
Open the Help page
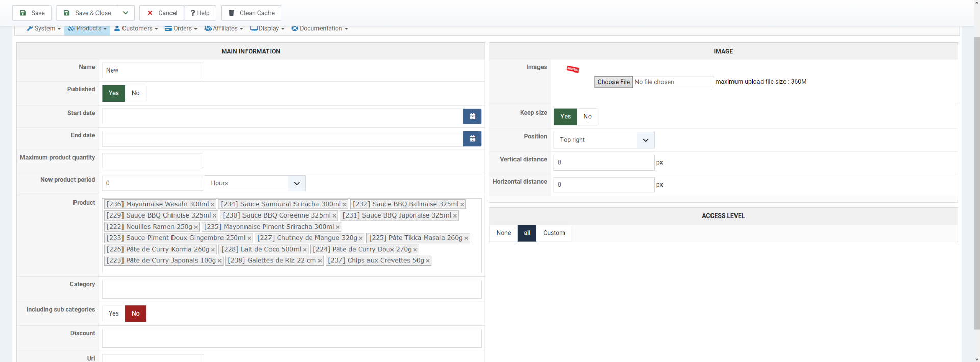(200, 13)
